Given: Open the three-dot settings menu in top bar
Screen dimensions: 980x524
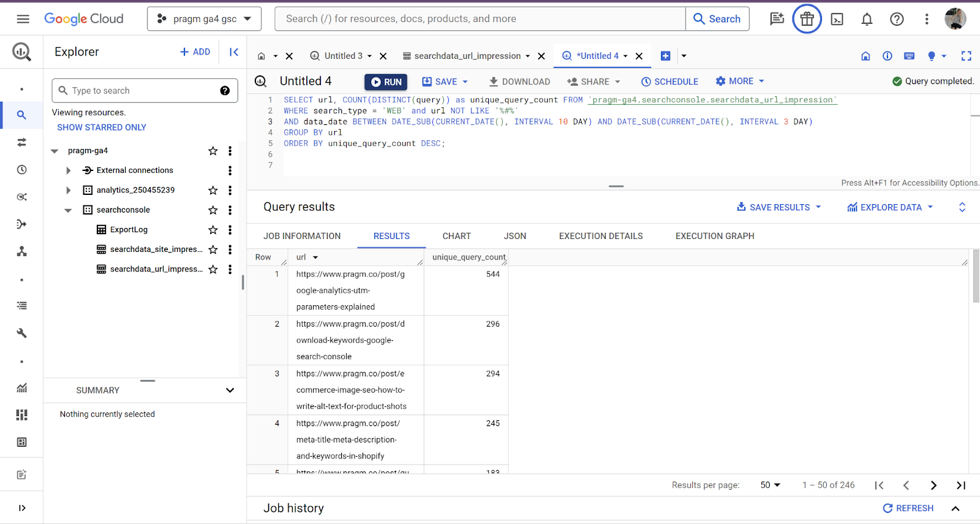Looking at the screenshot, I should pos(927,19).
